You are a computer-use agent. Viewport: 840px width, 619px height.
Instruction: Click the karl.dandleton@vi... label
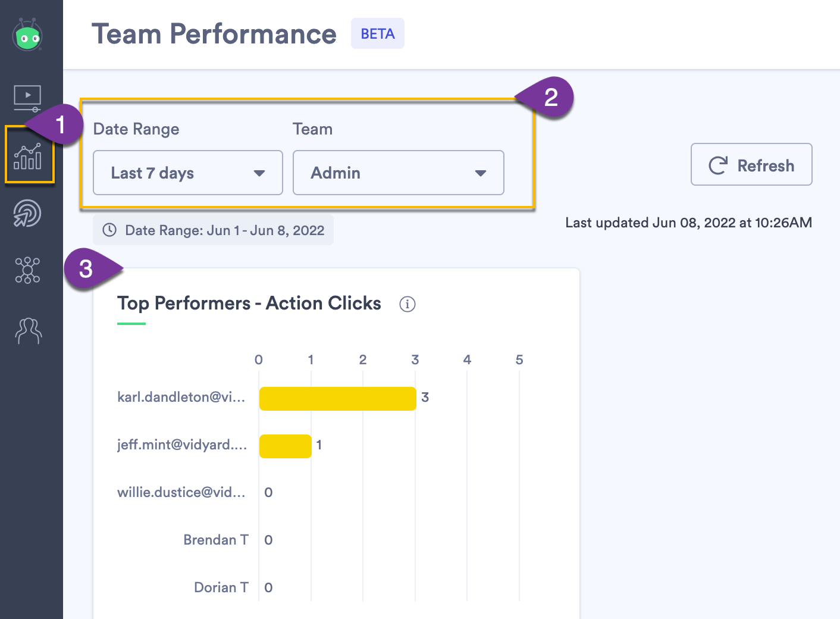click(181, 397)
